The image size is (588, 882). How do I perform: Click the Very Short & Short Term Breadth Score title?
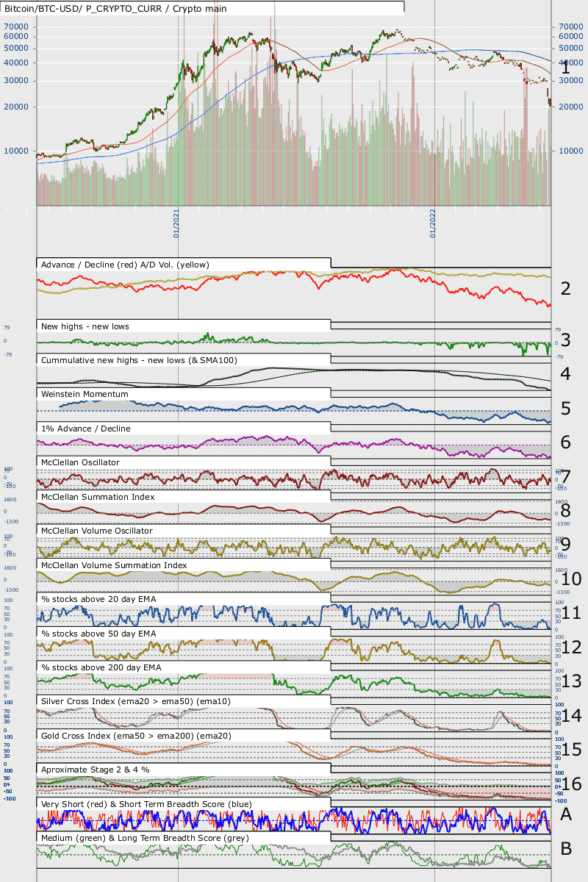146,804
